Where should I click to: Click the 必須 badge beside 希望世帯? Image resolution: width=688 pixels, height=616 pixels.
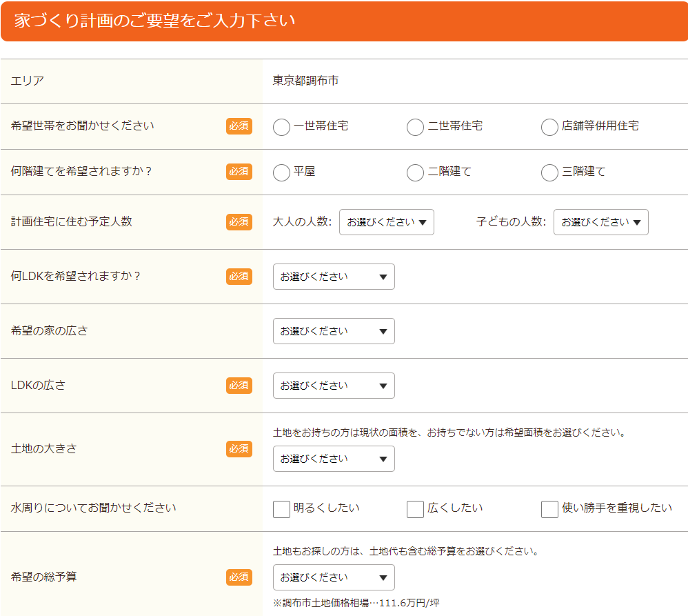[x=239, y=126]
